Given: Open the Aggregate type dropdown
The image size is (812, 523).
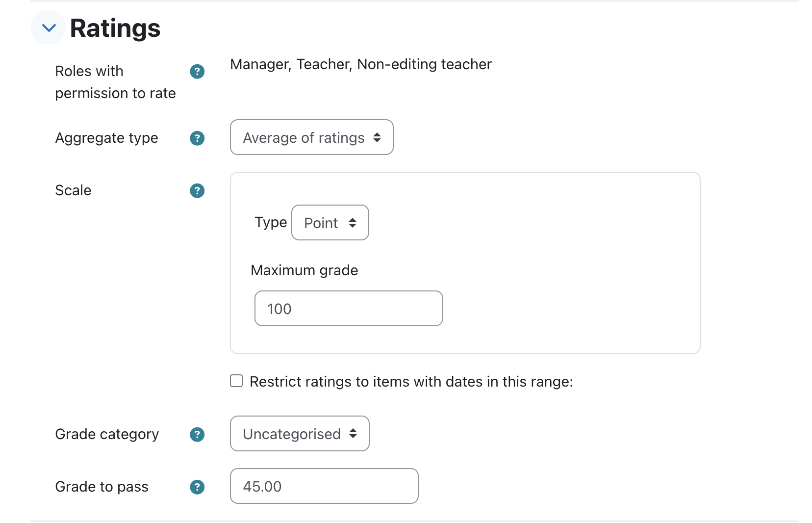Looking at the screenshot, I should tap(311, 137).
